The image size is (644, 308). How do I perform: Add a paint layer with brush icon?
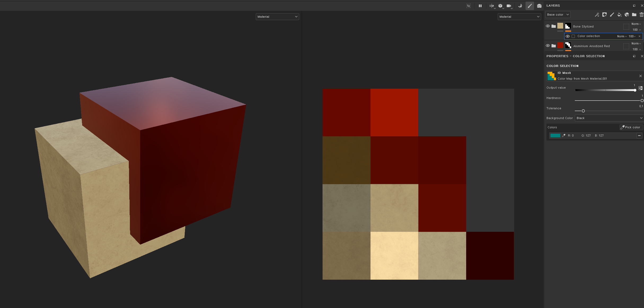pyautogui.click(x=612, y=15)
